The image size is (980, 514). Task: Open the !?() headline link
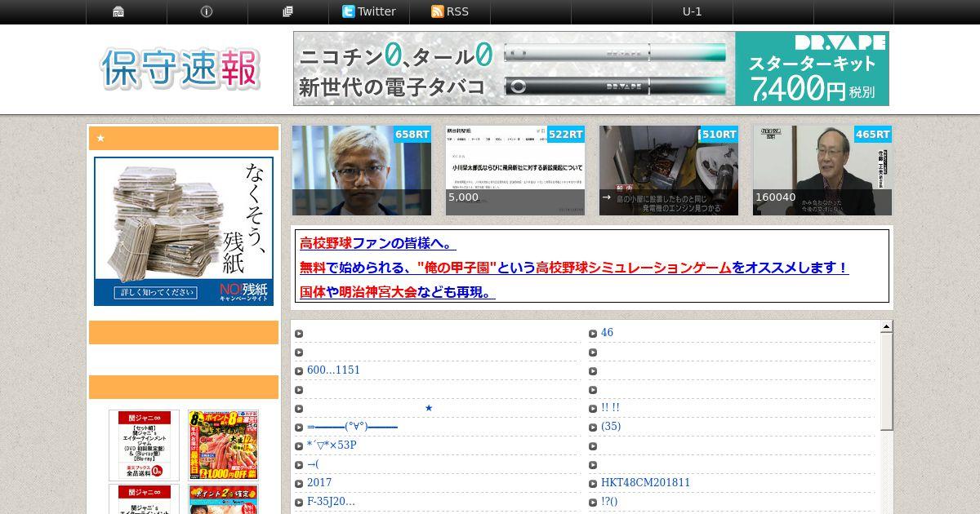[x=609, y=502]
